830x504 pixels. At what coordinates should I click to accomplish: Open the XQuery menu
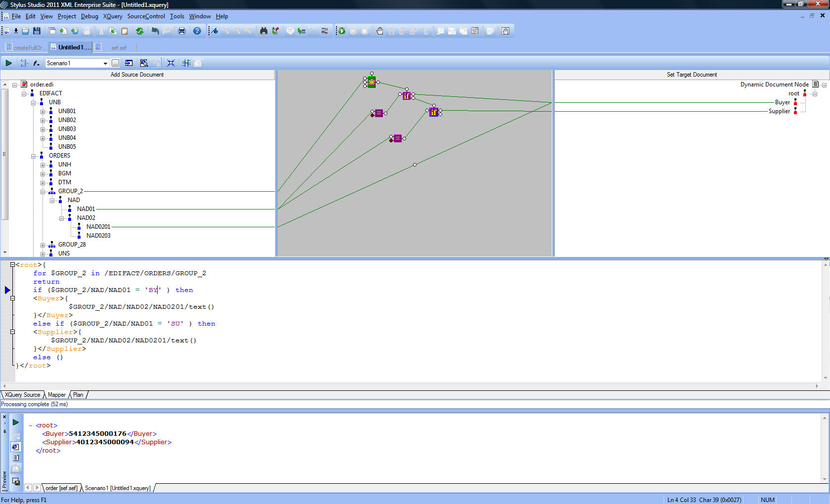[113, 16]
